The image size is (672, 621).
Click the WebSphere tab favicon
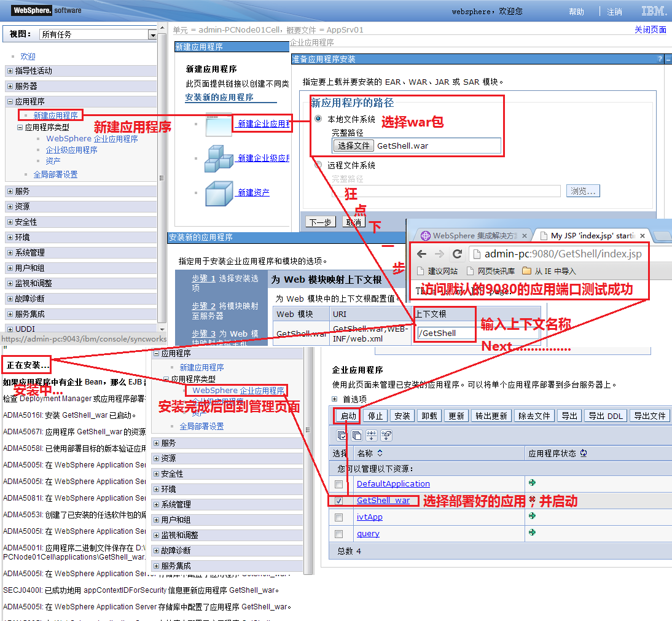point(425,236)
